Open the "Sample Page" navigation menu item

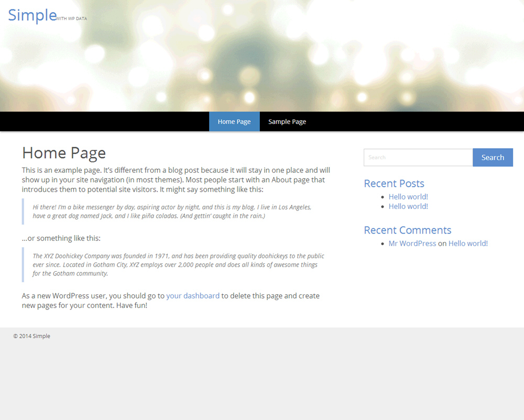click(287, 121)
